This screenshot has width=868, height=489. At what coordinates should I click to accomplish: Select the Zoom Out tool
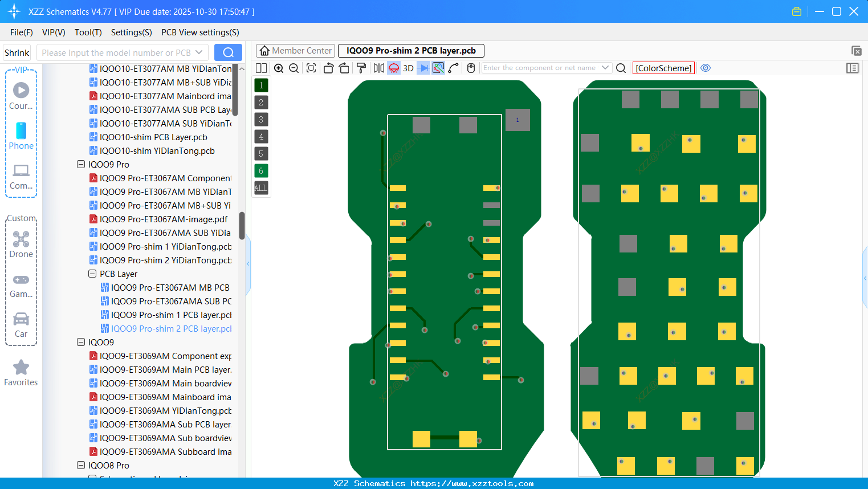[293, 68]
